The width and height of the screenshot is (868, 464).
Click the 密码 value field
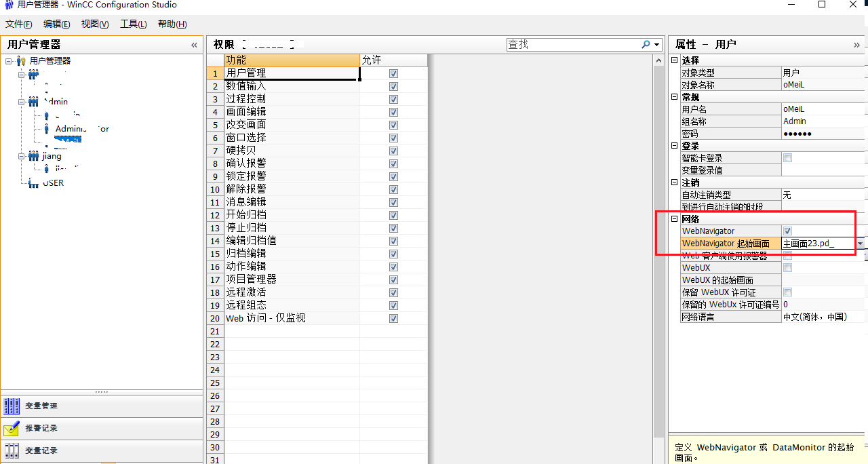point(824,134)
